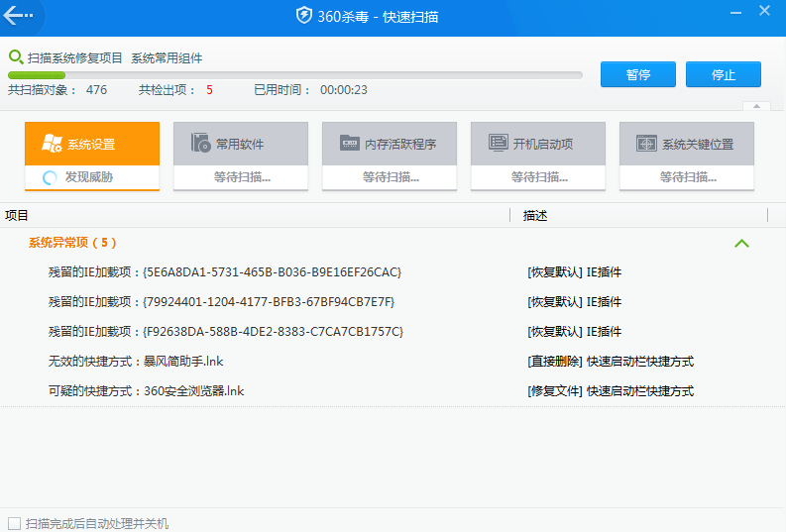
Task: Select the 常用软件 category tab
Action: [241, 157]
